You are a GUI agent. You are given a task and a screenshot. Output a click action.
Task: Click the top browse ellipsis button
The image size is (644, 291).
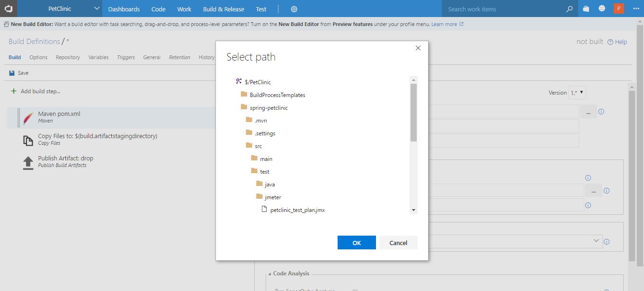[x=588, y=112]
